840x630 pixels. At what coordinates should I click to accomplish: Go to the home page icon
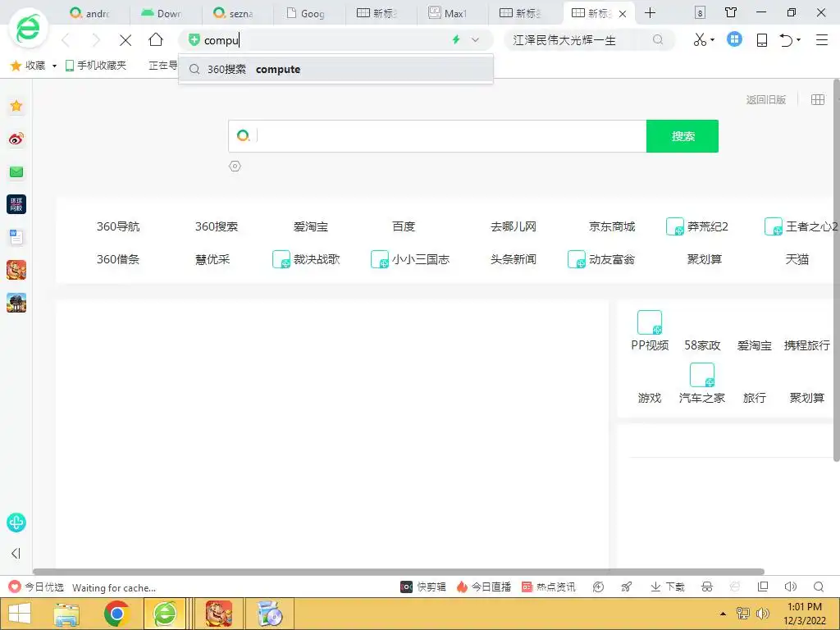click(156, 39)
